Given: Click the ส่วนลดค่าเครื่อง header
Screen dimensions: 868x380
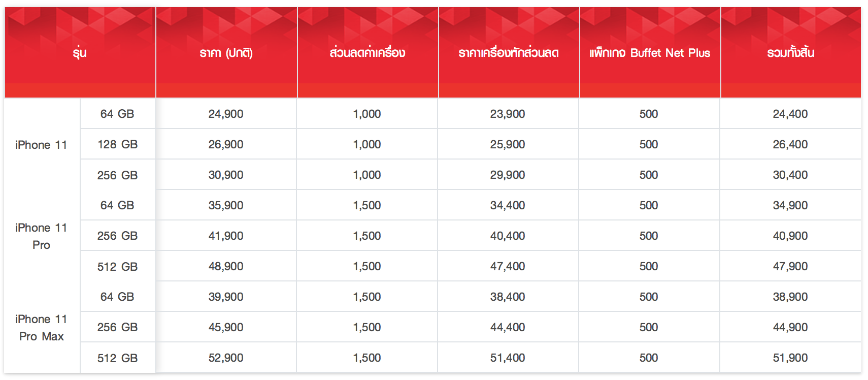Looking at the screenshot, I should 368,52.
